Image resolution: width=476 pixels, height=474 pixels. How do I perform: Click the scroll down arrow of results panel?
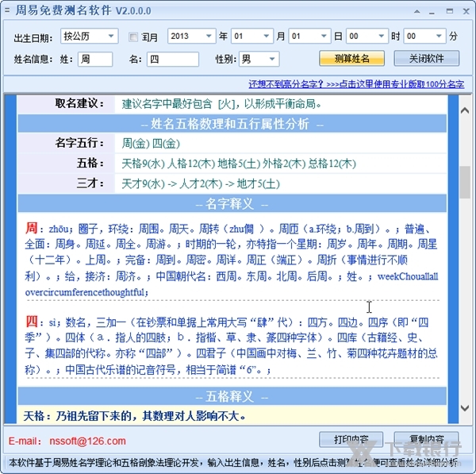[x=464, y=408]
